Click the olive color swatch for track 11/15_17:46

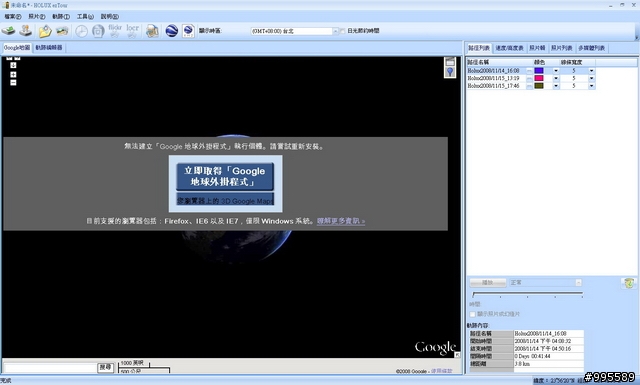(x=539, y=86)
